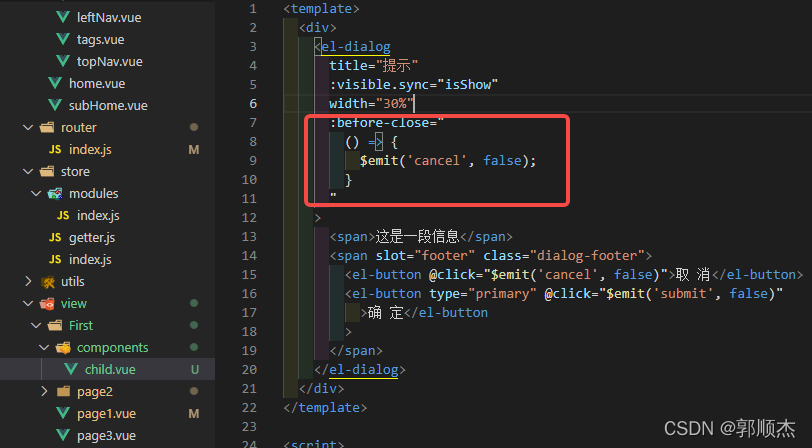
Task: Open subHome.vue in the explorer
Action: click(x=108, y=105)
